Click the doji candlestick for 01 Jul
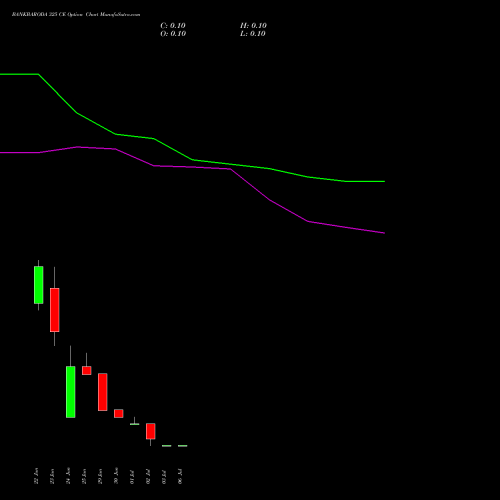This screenshot has height=500, width=500. point(135,424)
